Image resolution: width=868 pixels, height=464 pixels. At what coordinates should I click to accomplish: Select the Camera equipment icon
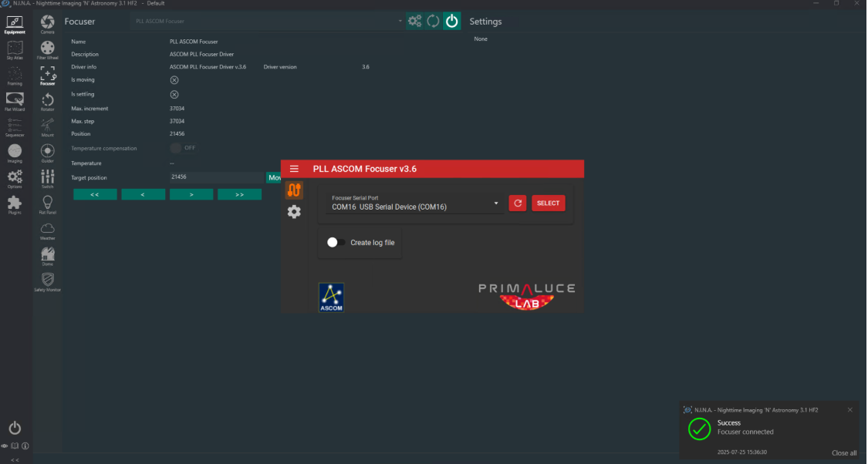tap(48, 25)
